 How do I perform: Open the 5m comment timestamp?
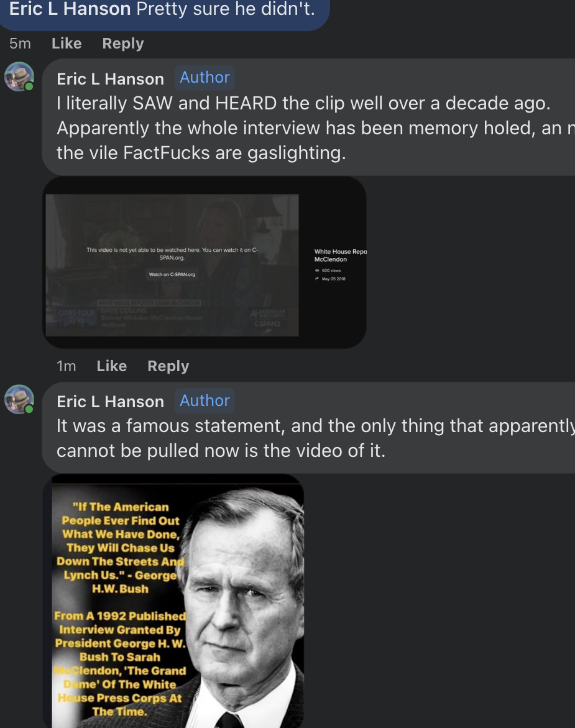pos(20,44)
